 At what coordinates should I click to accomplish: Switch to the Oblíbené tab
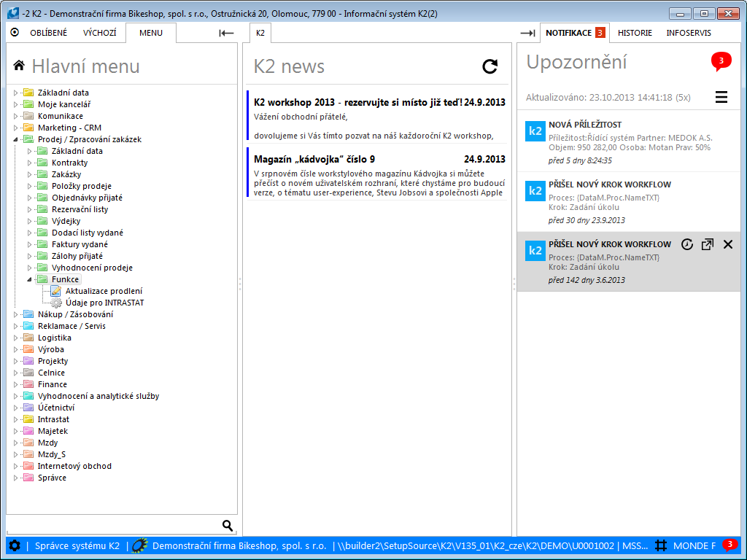click(x=49, y=33)
